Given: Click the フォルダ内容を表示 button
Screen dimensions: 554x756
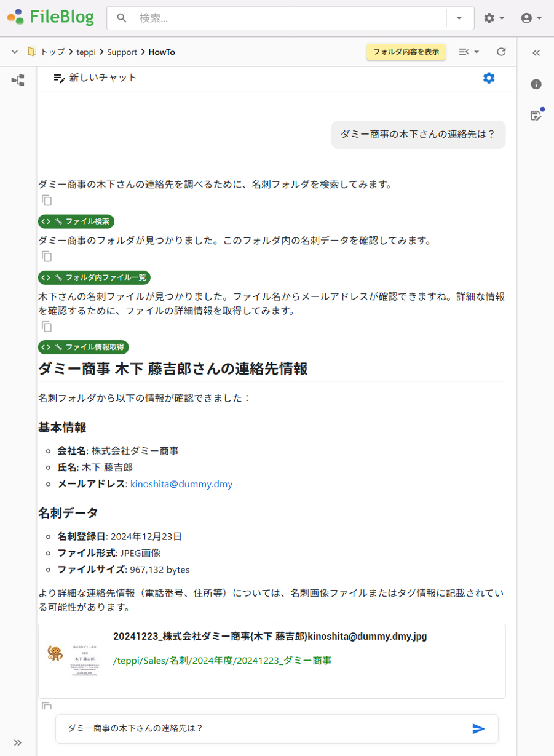Looking at the screenshot, I should pos(406,52).
